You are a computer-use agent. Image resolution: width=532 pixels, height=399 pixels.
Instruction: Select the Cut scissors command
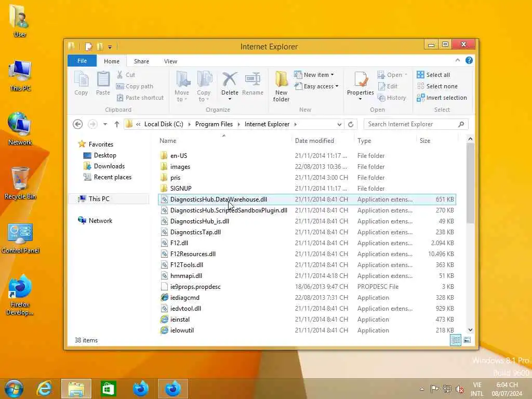coord(126,75)
